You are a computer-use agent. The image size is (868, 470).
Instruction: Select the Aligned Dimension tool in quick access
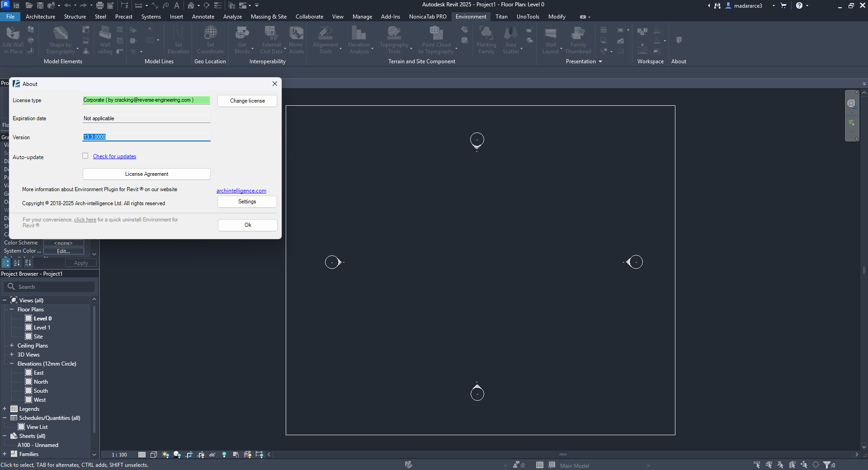pyautogui.click(x=155, y=5)
